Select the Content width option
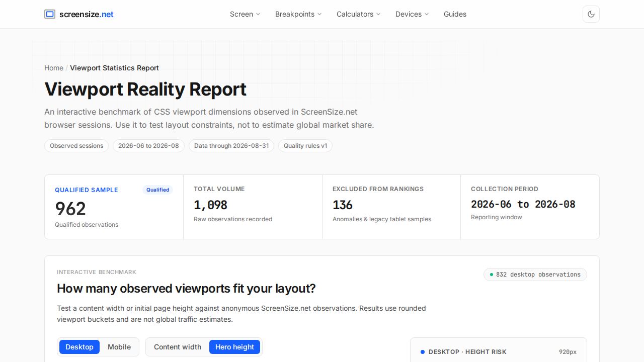644x362 pixels. (178, 347)
